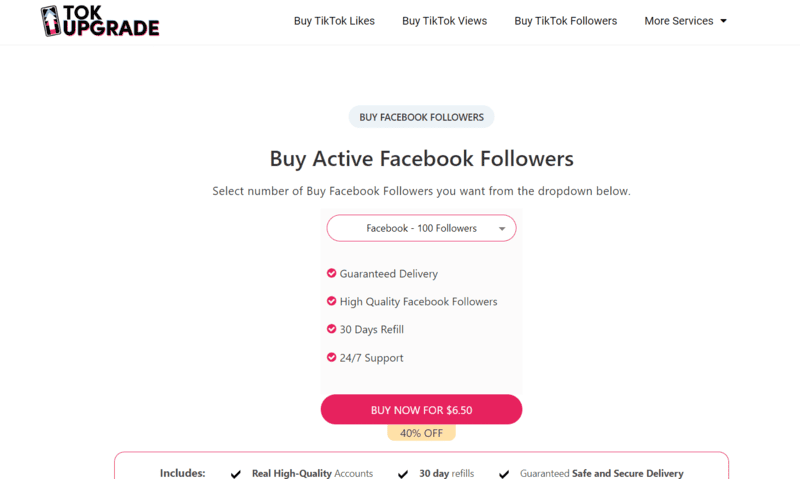The width and height of the screenshot is (800, 479).
Task: Click checkmark beside Real High-Quality Accounts
Action: coord(236,474)
